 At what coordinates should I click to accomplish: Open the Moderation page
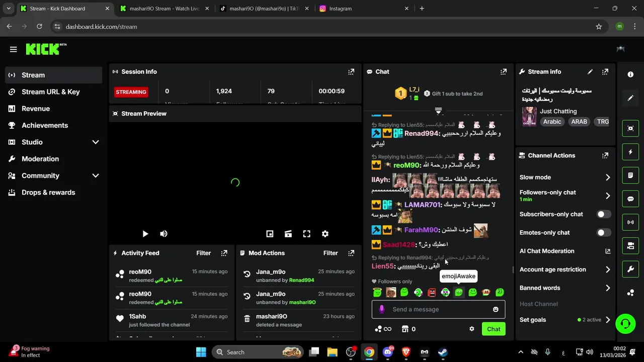point(53,159)
